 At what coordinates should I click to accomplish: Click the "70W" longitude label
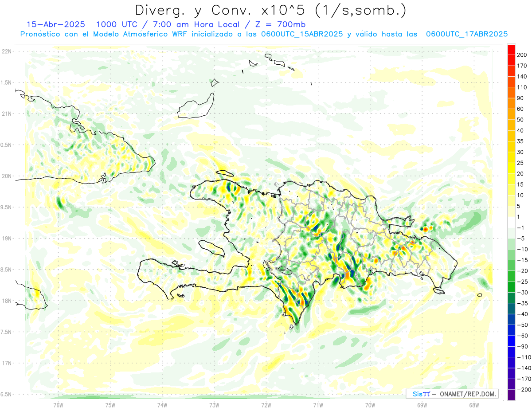(x=370, y=404)
